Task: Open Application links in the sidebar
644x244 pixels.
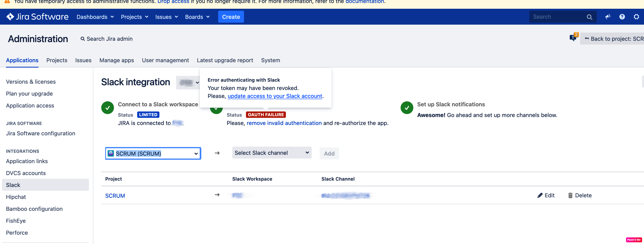Action: tap(27, 161)
